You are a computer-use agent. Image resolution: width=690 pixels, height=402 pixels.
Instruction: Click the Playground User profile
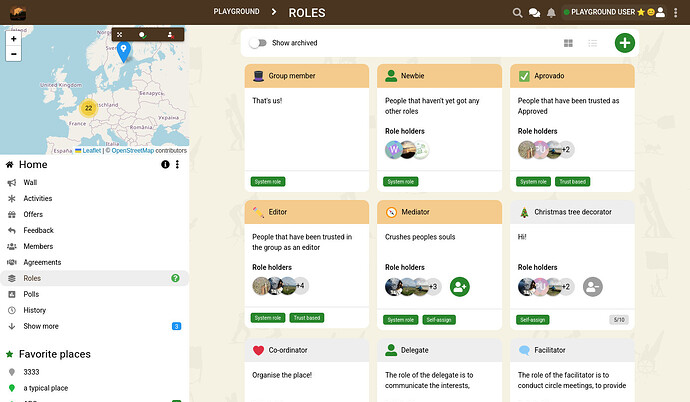tap(614, 12)
